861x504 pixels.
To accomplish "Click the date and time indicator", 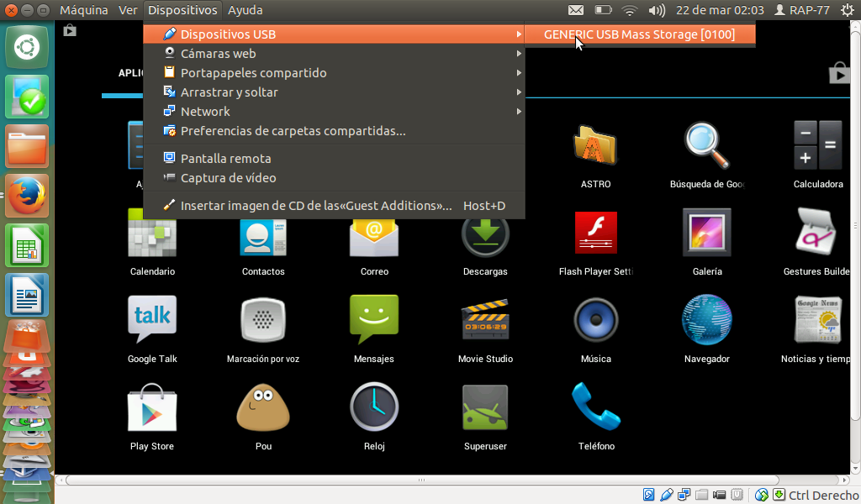I will point(720,10).
